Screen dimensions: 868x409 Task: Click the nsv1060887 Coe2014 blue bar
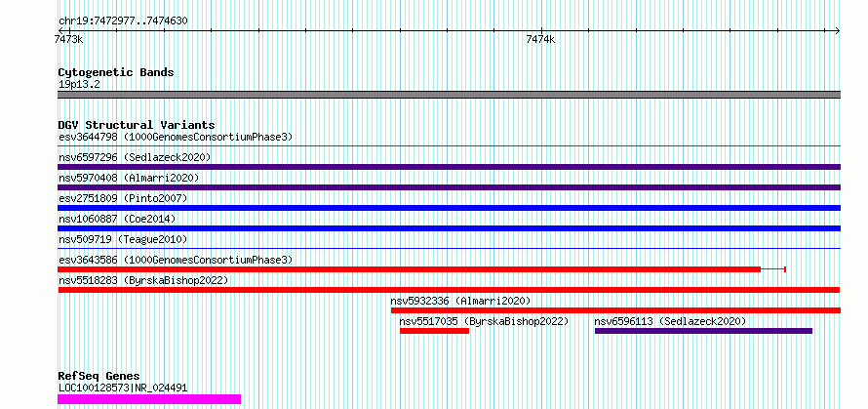[x=449, y=228]
